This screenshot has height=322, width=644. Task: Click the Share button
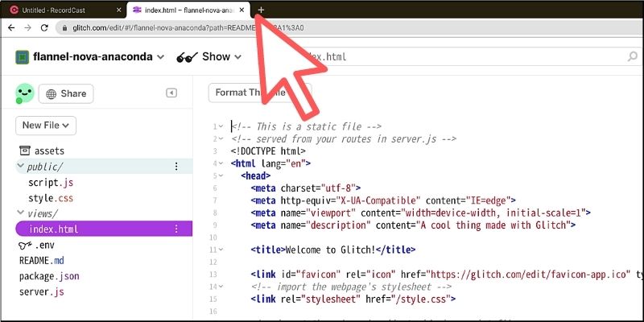coord(66,93)
